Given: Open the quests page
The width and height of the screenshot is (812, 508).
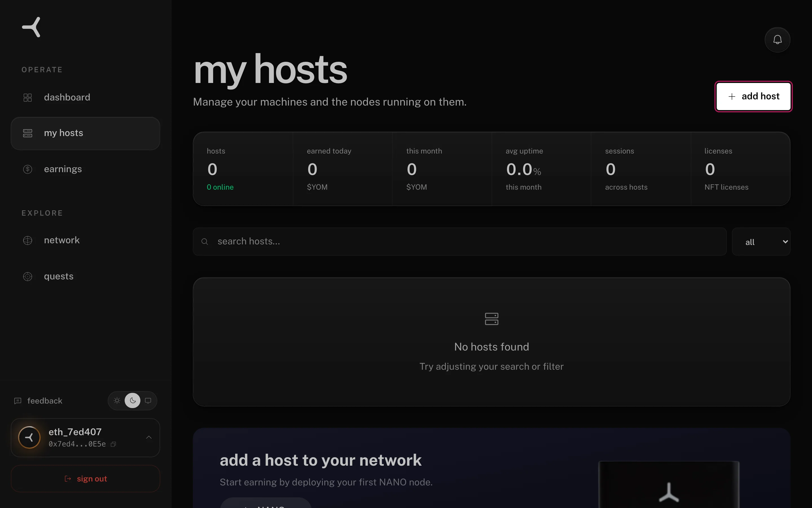Looking at the screenshot, I should (85, 276).
